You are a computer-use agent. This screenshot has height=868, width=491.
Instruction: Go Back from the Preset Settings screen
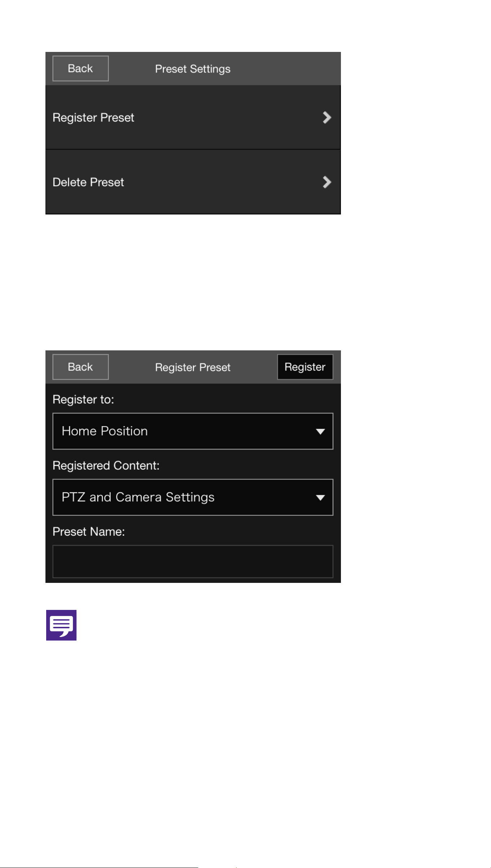(80, 68)
